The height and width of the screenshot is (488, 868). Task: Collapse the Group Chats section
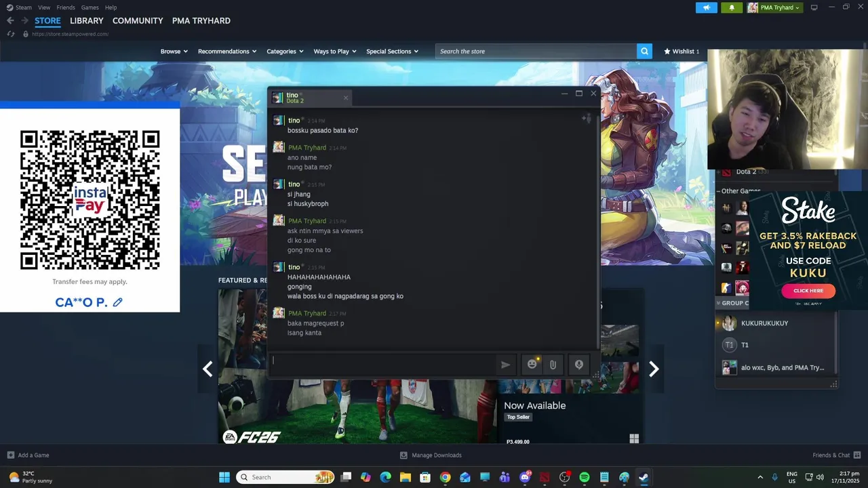tap(719, 303)
